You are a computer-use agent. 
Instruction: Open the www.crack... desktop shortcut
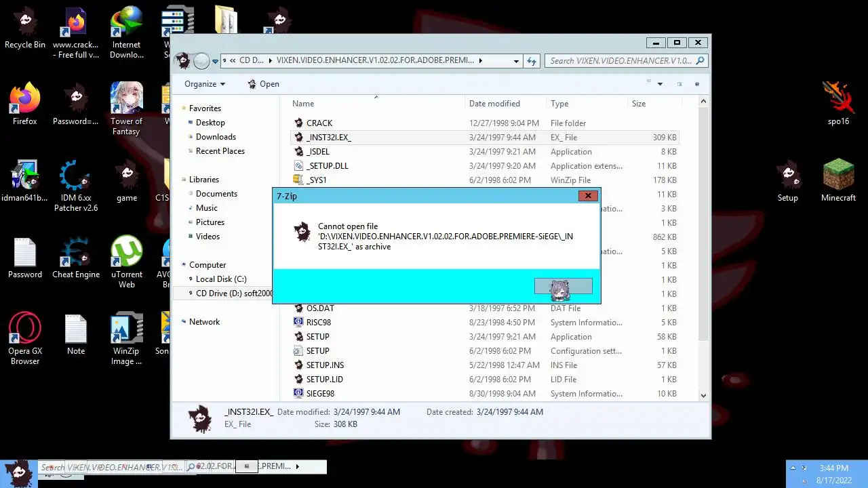coord(76,33)
